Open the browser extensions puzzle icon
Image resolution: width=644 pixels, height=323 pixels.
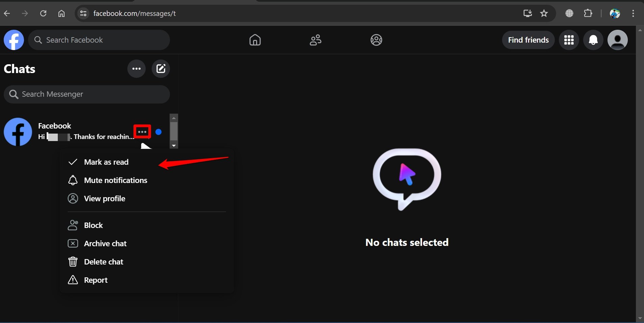point(588,14)
